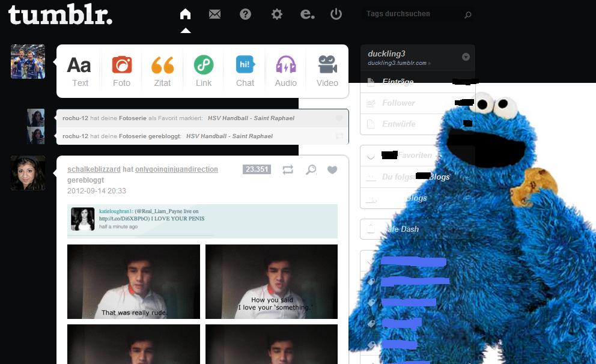This screenshot has height=364, width=596.
Task: Log out using the power icon
Action: (336, 14)
